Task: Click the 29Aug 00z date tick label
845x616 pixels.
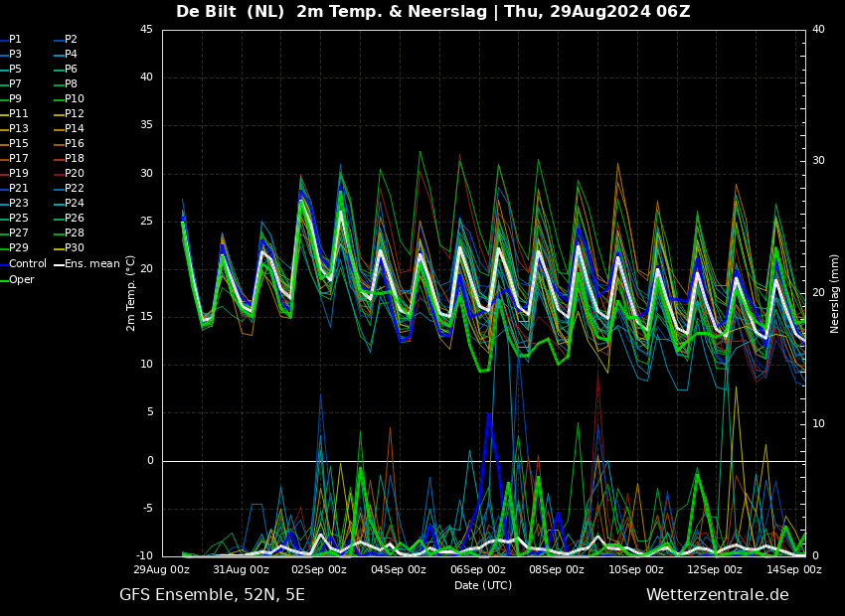Action: [162, 569]
